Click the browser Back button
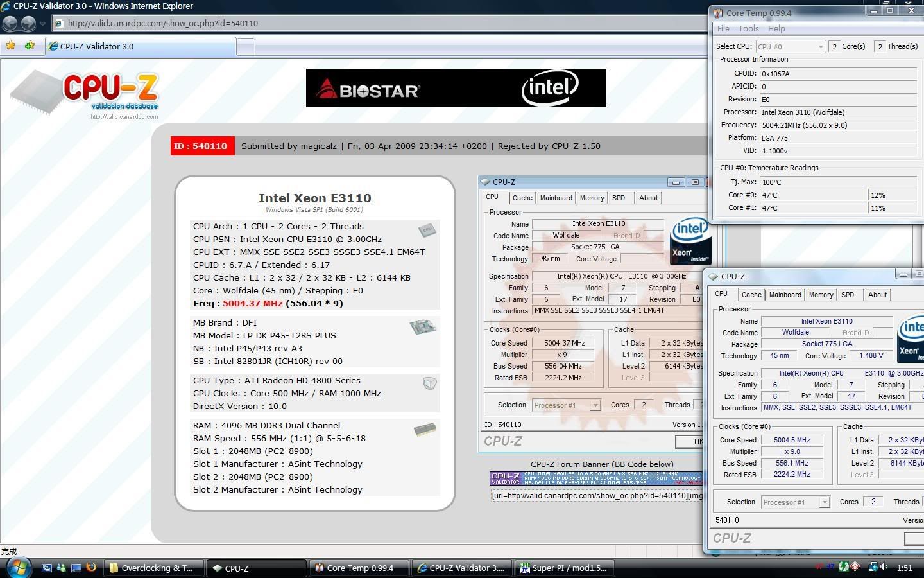This screenshot has height=578, width=924. tap(10, 23)
